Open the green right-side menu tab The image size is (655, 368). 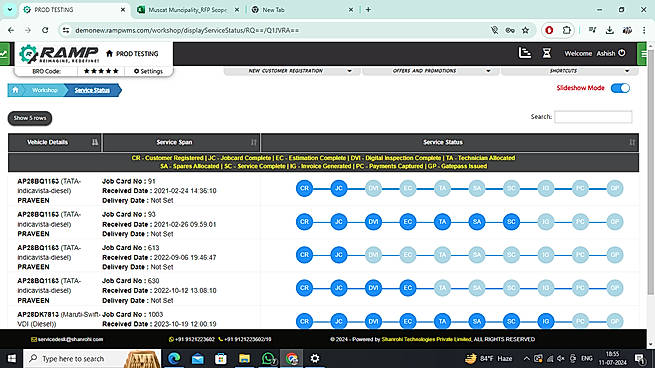coord(642,53)
